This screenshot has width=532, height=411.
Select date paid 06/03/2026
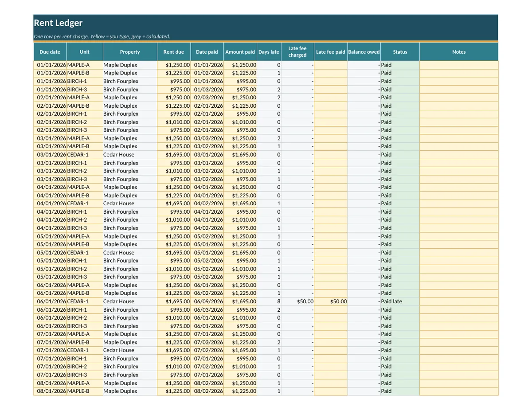pyautogui.click(x=207, y=310)
